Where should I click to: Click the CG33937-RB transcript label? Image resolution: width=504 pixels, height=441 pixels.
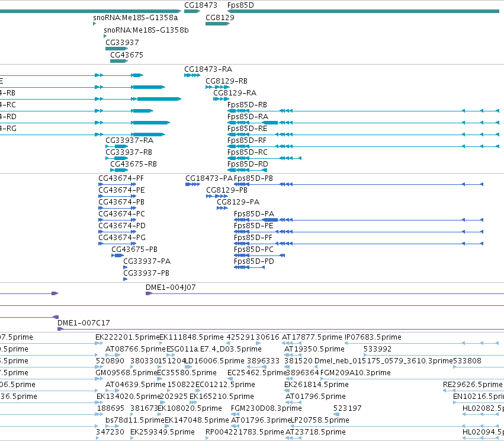129,152
